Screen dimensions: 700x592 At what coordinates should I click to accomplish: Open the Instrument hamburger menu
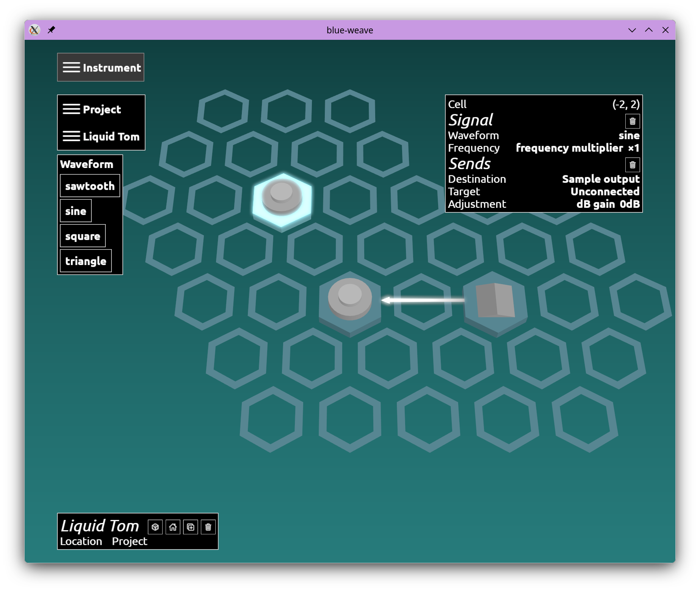pyautogui.click(x=101, y=68)
